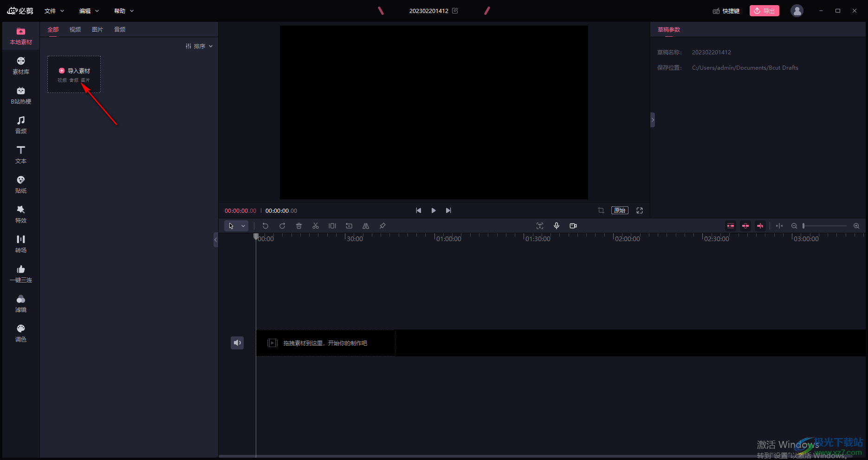
Task: Open the user avatar account
Action: (797, 11)
